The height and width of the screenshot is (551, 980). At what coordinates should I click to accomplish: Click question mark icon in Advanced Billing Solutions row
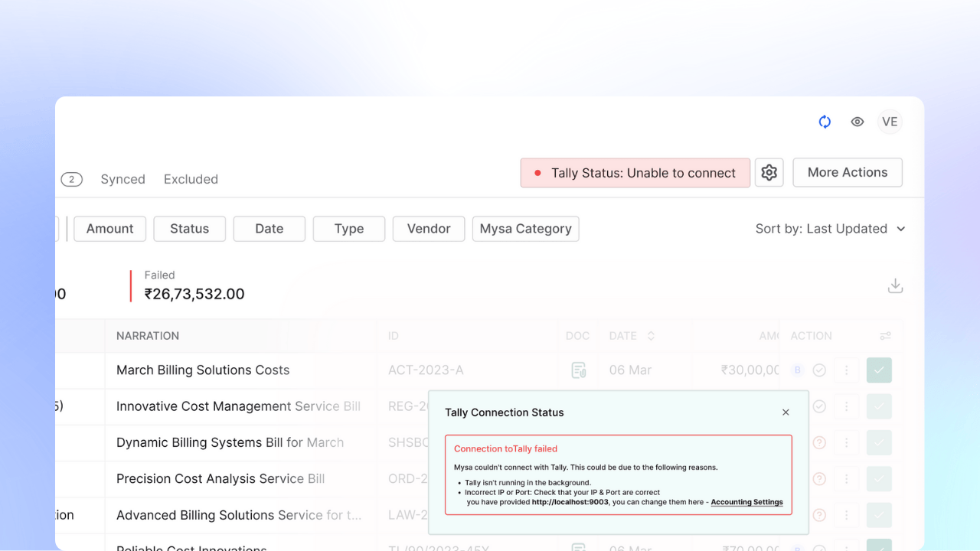[x=819, y=515]
